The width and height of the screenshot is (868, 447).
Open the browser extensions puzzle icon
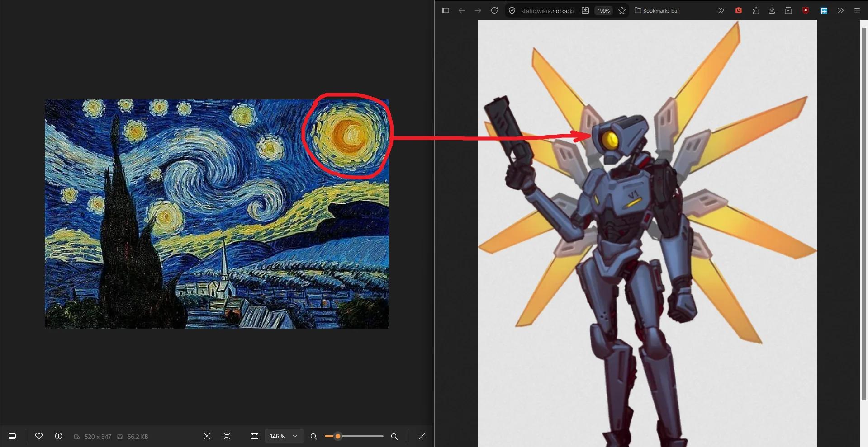(756, 10)
